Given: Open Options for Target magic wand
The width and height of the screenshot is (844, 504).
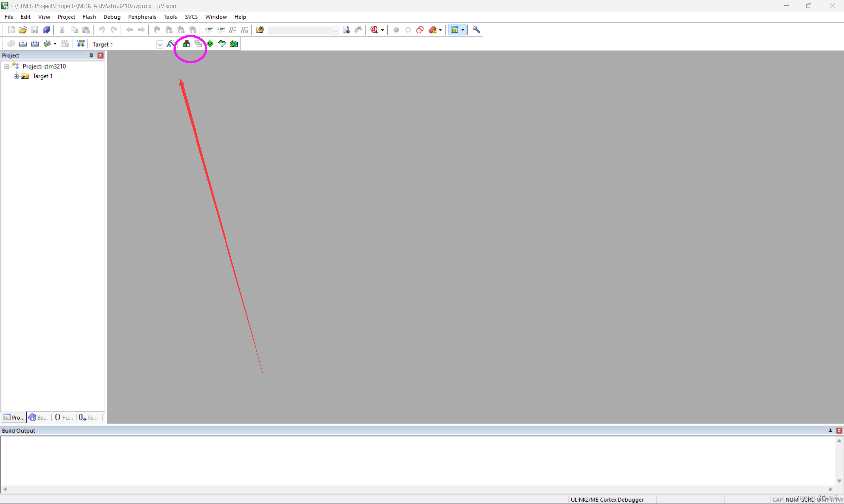Looking at the screenshot, I should [x=171, y=44].
